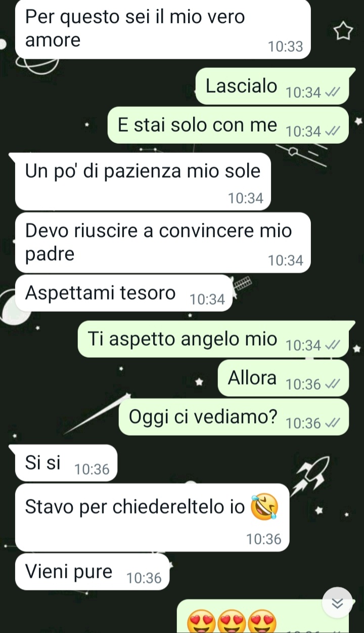
Task: Select the 'E stai solo con me' bubble
Action: click(x=228, y=125)
